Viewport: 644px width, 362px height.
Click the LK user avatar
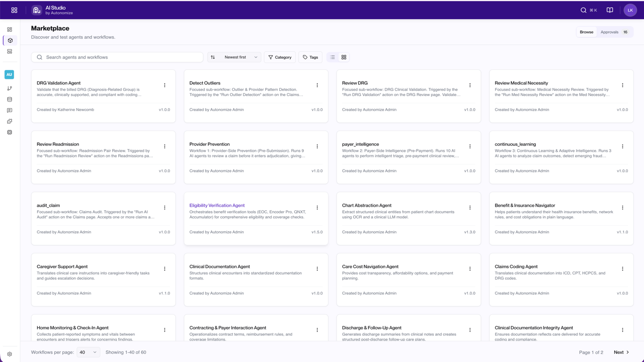tap(630, 10)
